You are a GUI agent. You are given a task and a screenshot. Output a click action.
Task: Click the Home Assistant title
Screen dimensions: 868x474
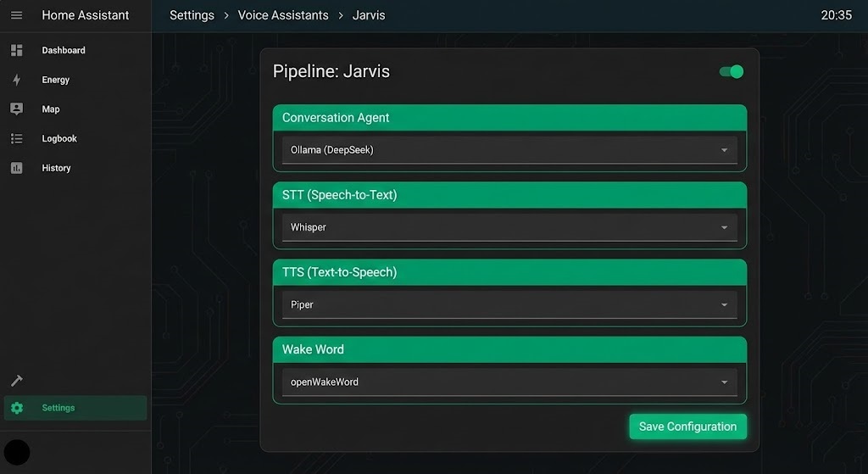click(86, 15)
